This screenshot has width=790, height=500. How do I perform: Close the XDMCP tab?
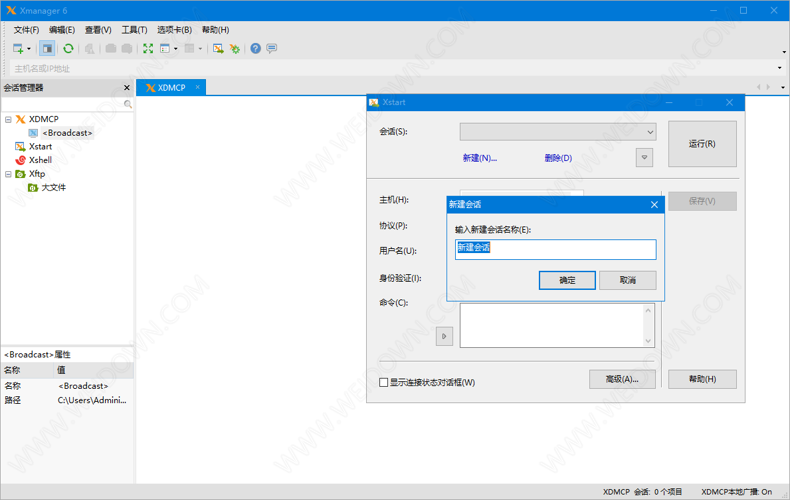coord(198,87)
